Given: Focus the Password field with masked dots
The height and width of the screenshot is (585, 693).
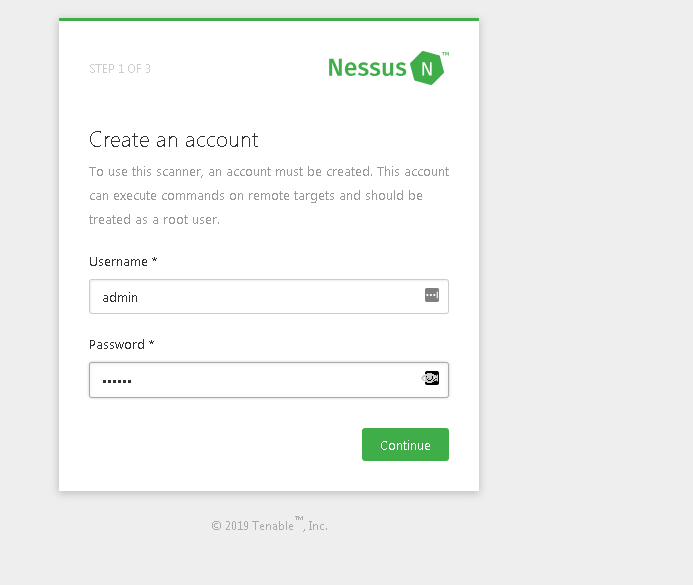Looking at the screenshot, I should coord(250,380).
